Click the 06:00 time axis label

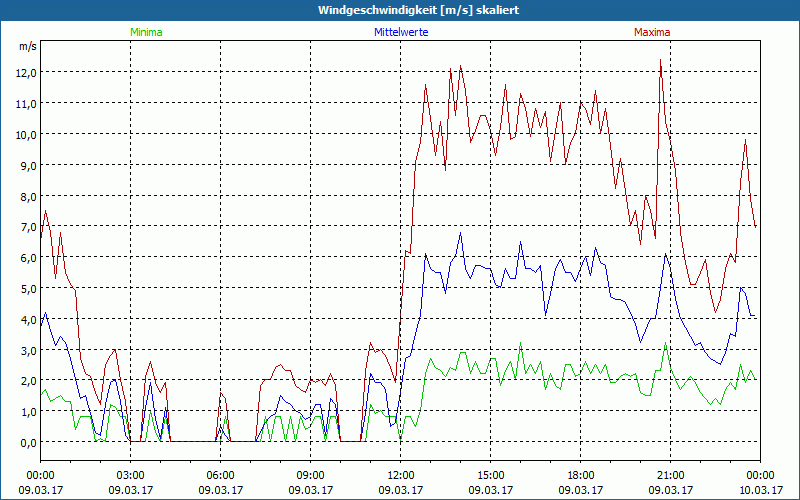(x=220, y=475)
